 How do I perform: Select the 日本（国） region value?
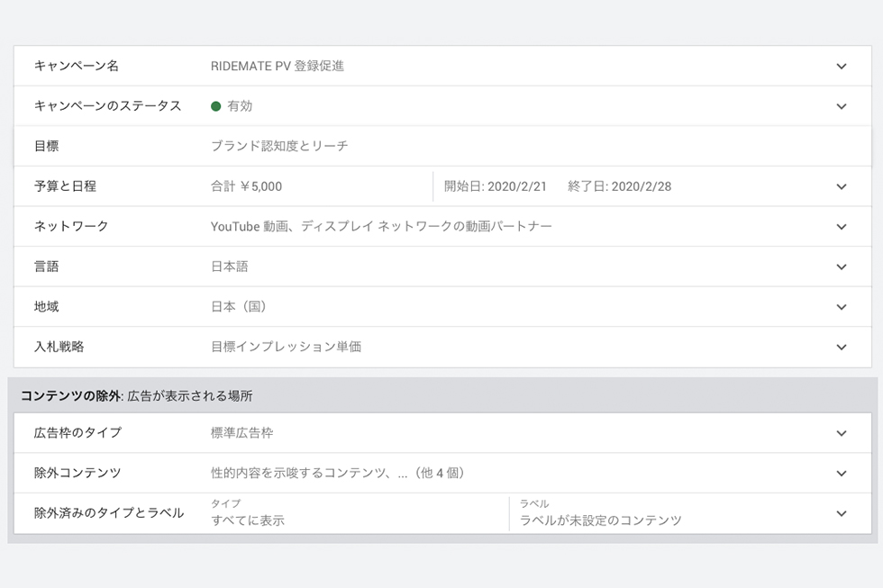238,307
